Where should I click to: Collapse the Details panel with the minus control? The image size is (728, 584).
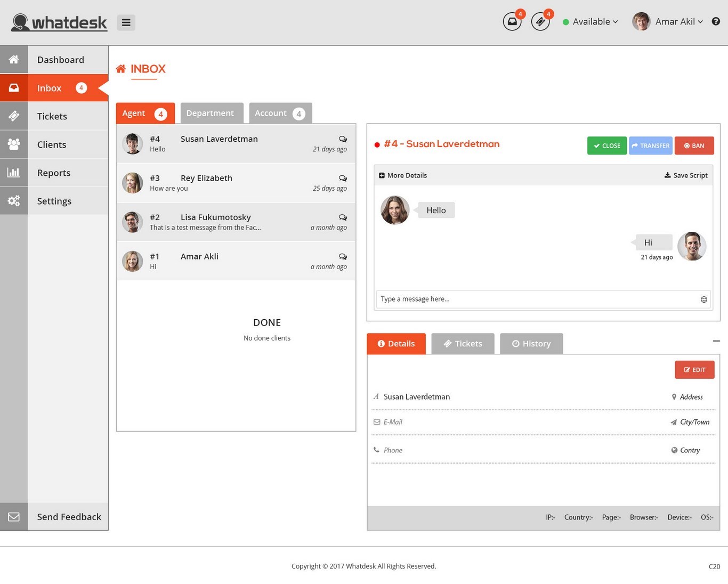[x=716, y=340]
